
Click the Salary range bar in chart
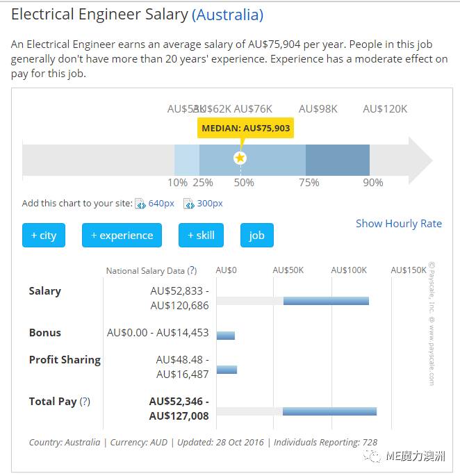(326, 301)
